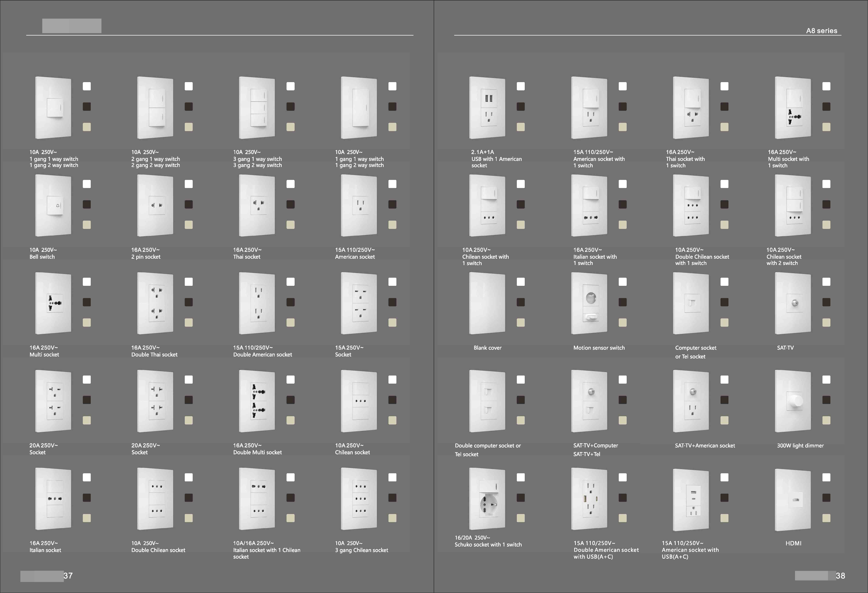868x593 pixels.
Task: View the SAT·TV+American socket image
Action: click(x=691, y=401)
